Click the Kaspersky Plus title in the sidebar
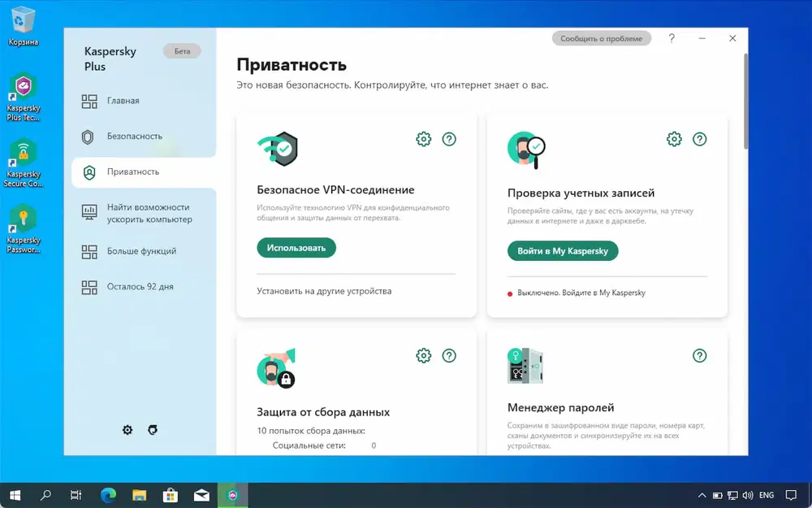 click(110, 59)
